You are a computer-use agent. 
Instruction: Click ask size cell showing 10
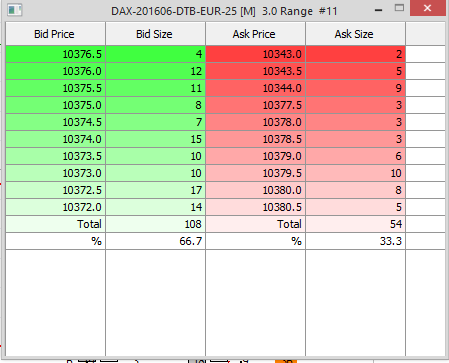(x=355, y=173)
